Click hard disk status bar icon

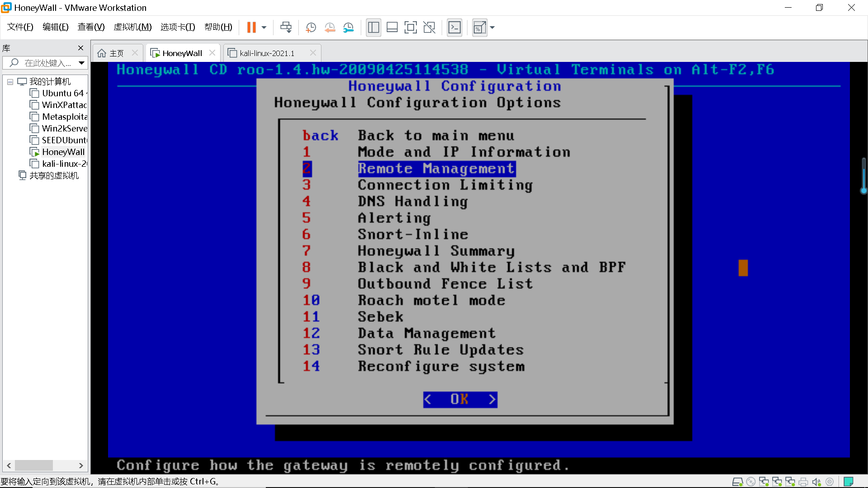(x=737, y=482)
